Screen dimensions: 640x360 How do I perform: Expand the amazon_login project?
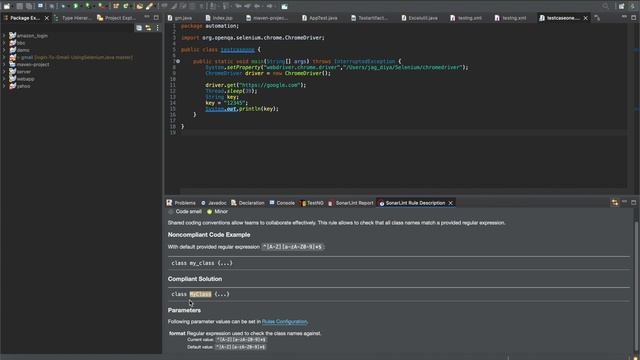tap(4, 36)
